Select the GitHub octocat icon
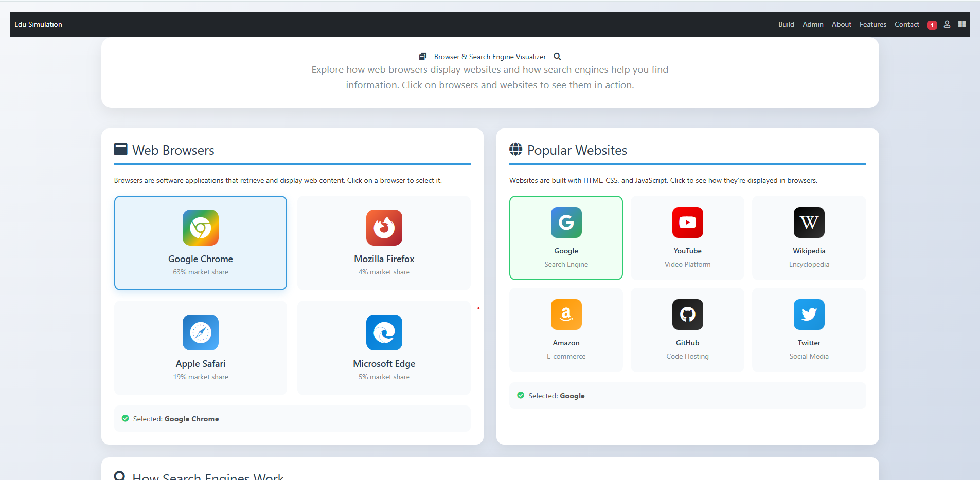 point(688,315)
